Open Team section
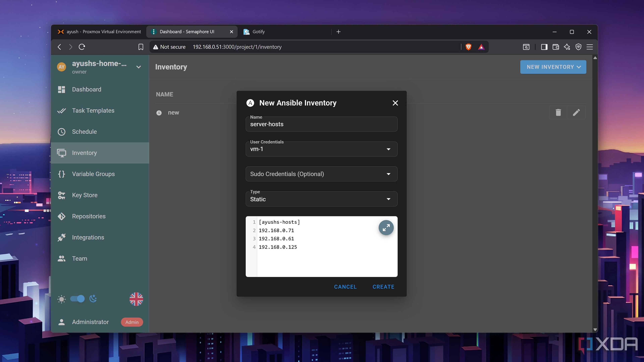 [x=100, y=259]
